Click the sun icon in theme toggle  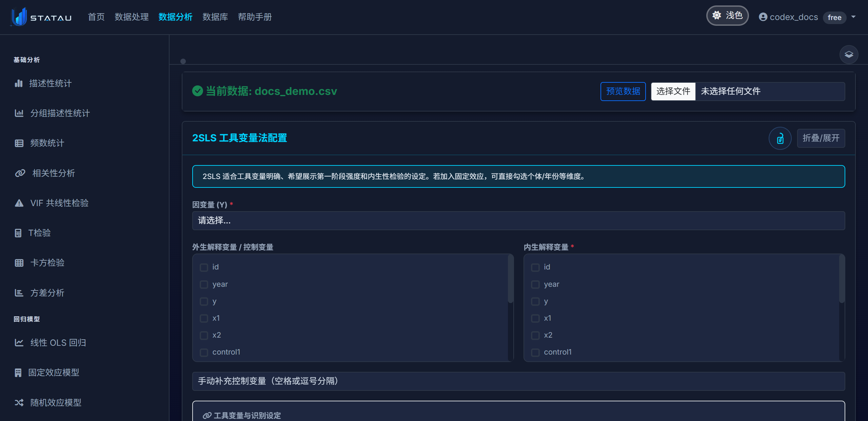[x=716, y=15]
